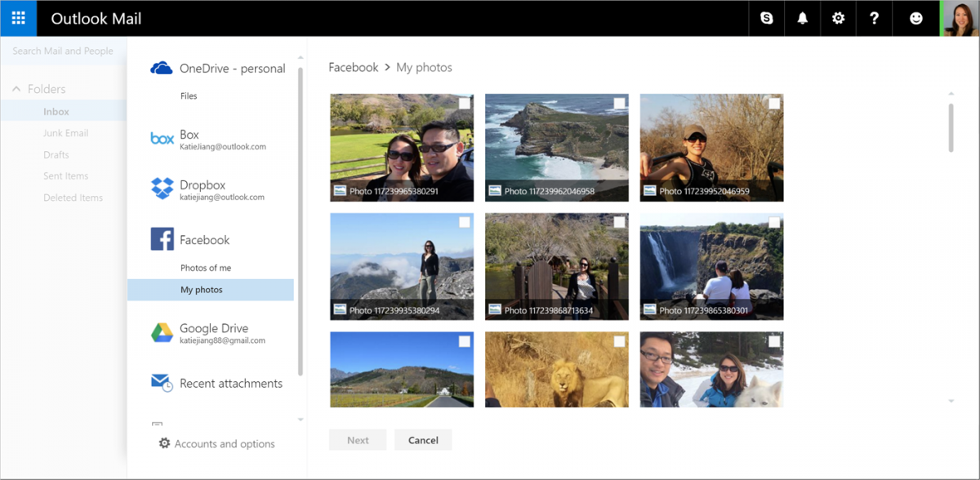Click the Facebook icon
Image resolution: width=980 pixels, height=480 pixels.
pos(162,238)
